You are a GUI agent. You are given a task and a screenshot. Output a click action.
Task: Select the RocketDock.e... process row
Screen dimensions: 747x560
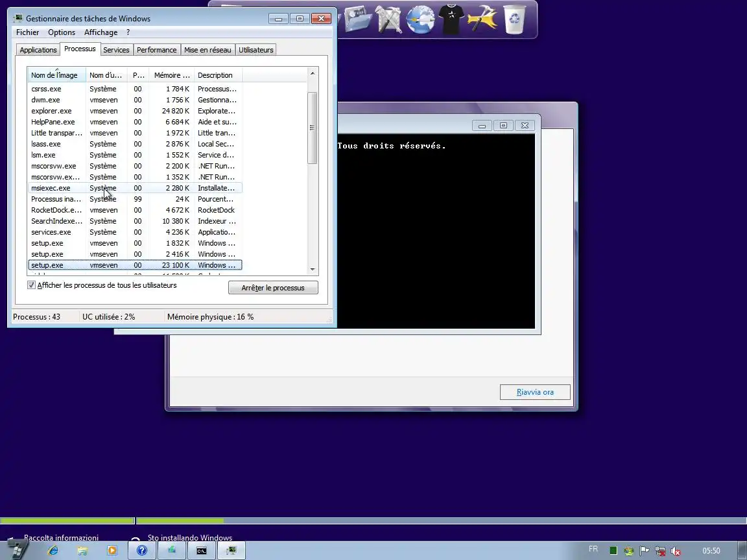tap(135, 210)
